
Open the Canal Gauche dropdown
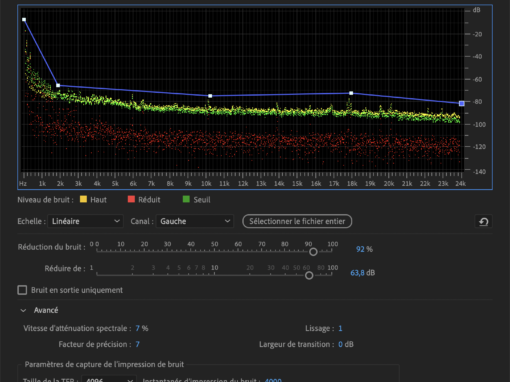195,221
